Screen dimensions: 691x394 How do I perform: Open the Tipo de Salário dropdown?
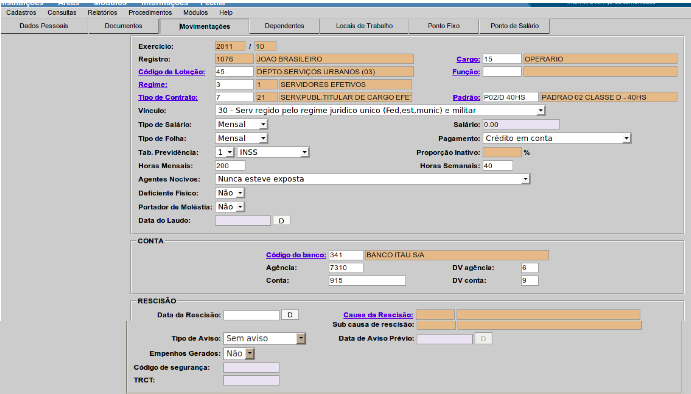coord(241,124)
